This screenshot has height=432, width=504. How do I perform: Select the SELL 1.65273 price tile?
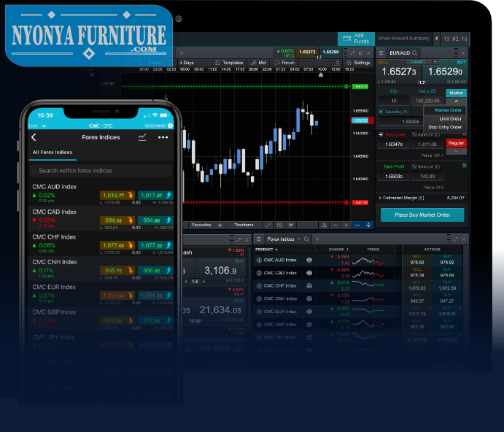398,72
